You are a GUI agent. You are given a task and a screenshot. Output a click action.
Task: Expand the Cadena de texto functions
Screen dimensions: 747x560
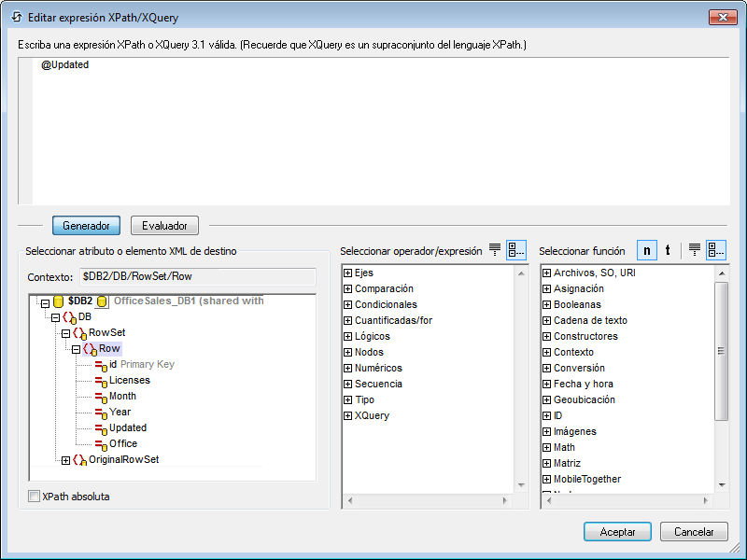tap(547, 321)
